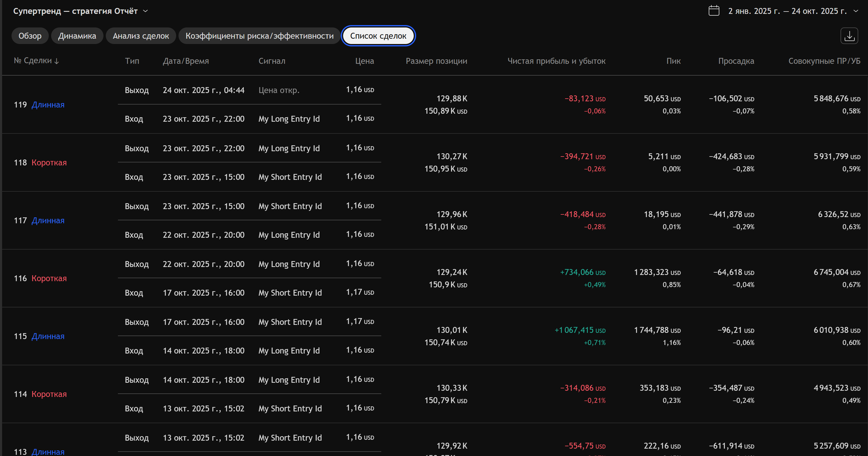Select the Анализ сделок tab
This screenshot has width=868, height=456.
pyautogui.click(x=140, y=36)
